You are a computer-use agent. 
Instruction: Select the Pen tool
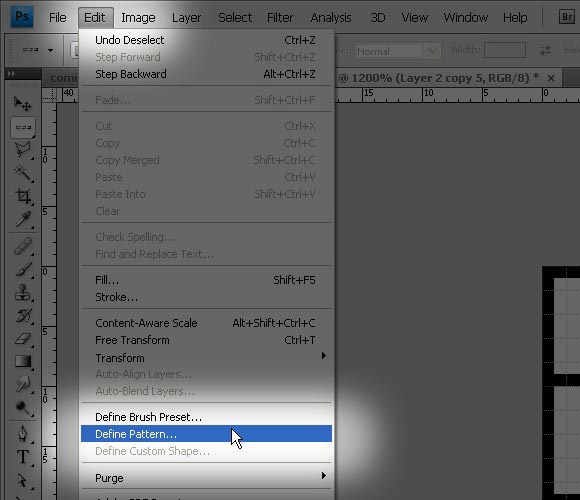[x=23, y=434]
